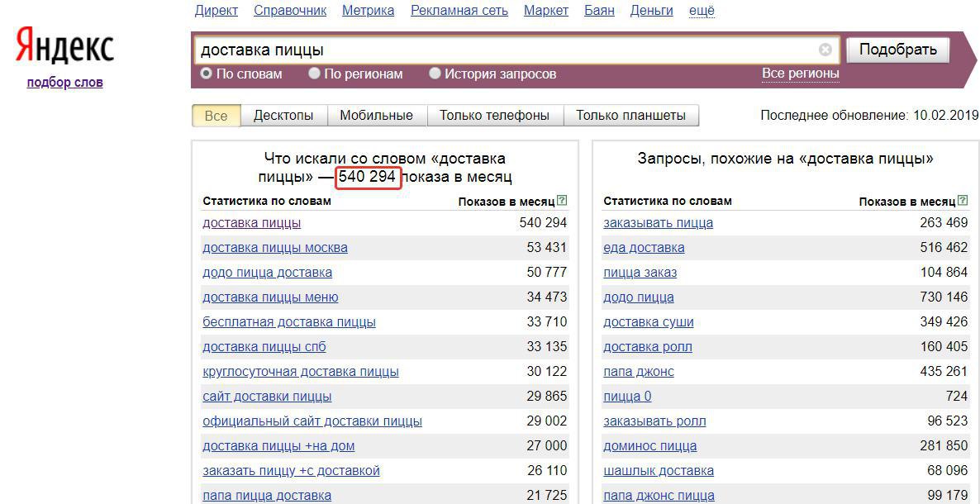
Task: Open the Маркет link
Action: pyautogui.click(x=546, y=11)
